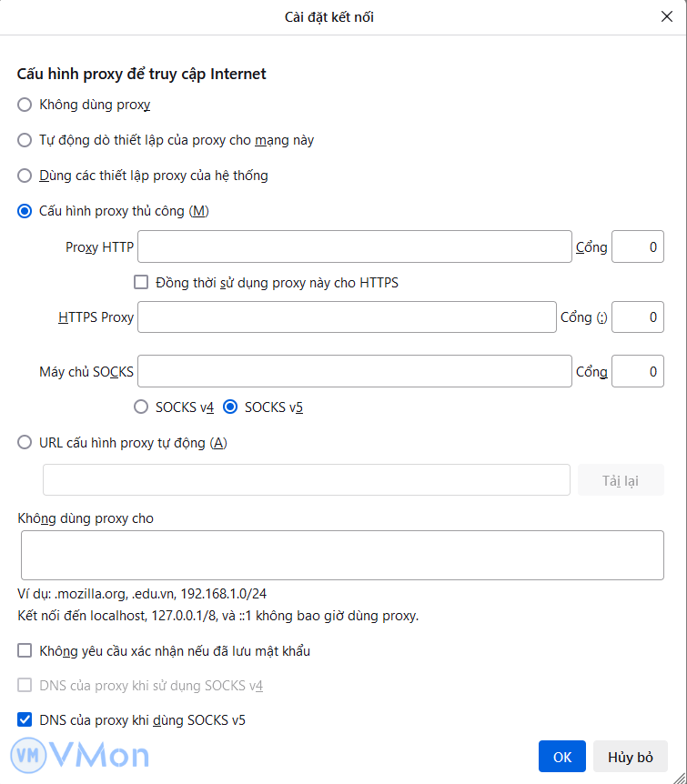The width and height of the screenshot is (687, 784).
Task: Click the SOCKS port number field
Action: pos(637,371)
